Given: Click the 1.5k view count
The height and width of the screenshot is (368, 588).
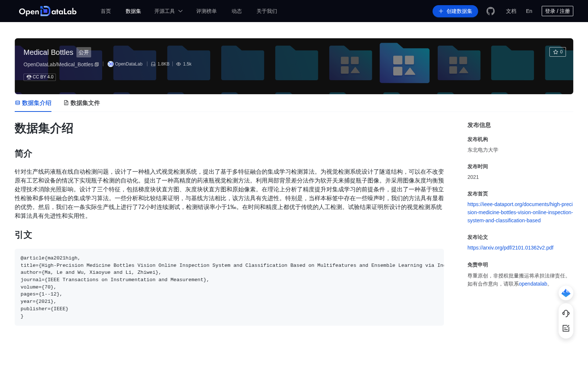Looking at the screenshot, I should [x=187, y=64].
